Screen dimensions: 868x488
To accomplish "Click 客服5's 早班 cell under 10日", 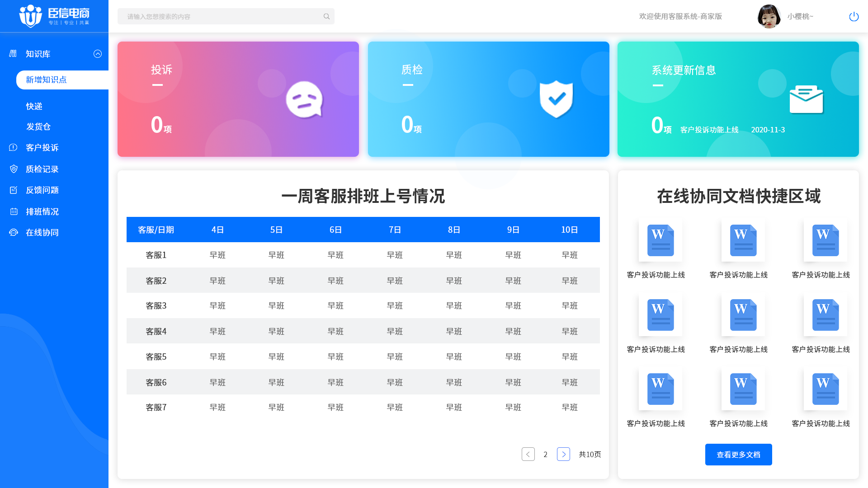I will (x=570, y=357).
